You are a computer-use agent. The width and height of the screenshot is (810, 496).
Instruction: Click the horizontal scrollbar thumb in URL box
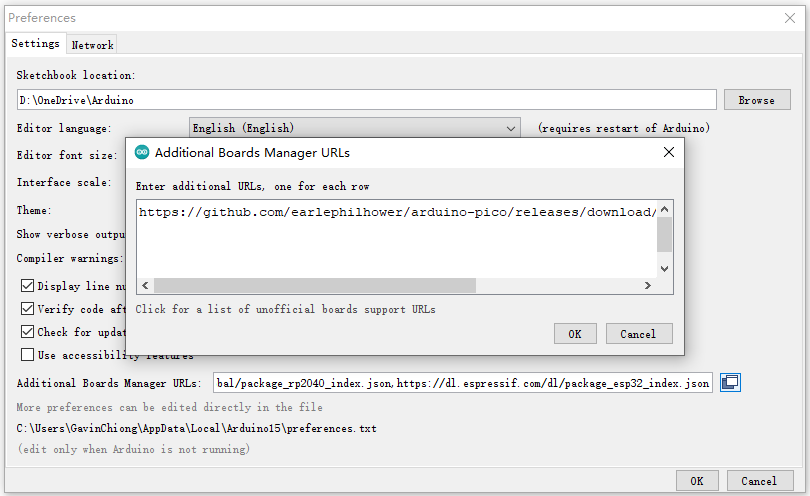pyautogui.click(x=315, y=286)
